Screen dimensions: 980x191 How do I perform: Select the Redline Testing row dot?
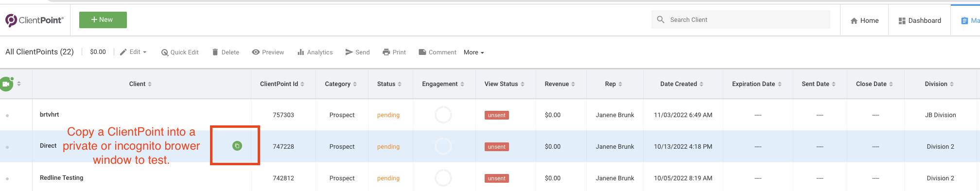coord(7,179)
